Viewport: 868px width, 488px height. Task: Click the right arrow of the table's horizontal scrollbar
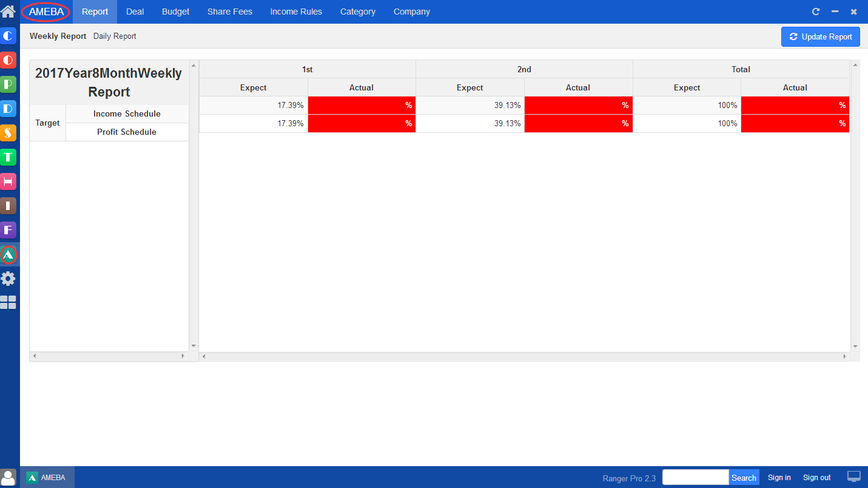tap(844, 356)
